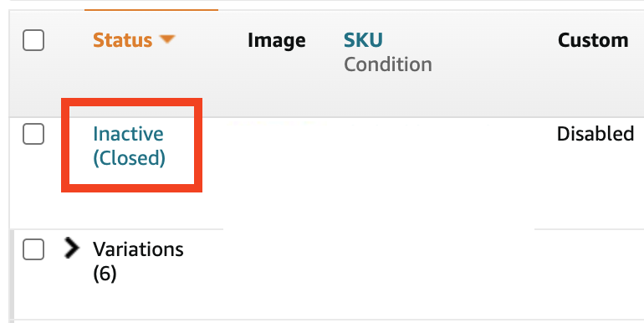The width and height of the screenshot is (644, 323).
Task: Click the (6) variations count
Action: click(105, 274)
